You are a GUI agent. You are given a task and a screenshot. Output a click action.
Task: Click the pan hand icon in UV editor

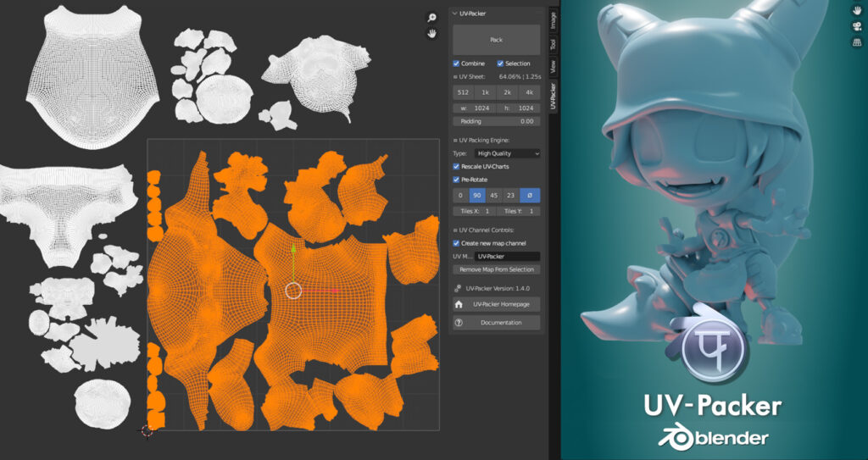tap(431, 34)
